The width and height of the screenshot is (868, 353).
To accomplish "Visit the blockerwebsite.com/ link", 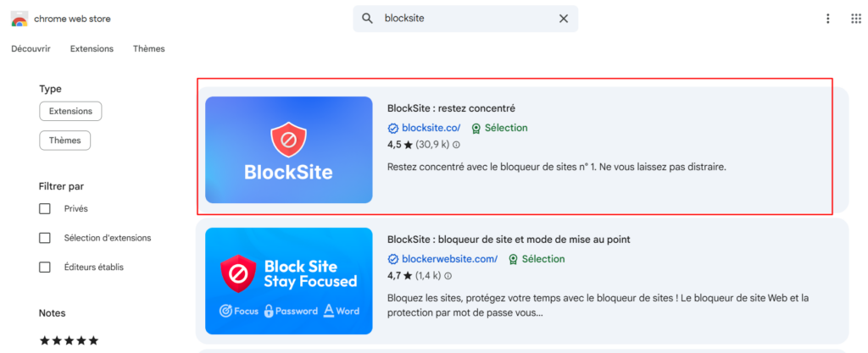I will (449, 259).
